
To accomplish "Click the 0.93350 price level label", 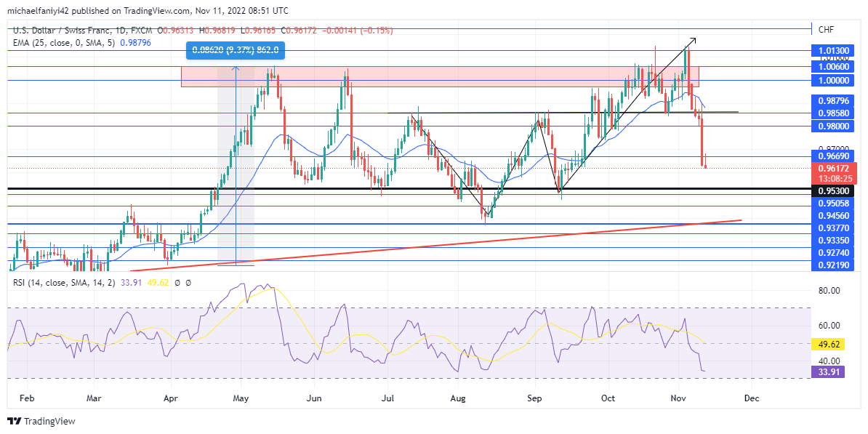I will (833, 240).
